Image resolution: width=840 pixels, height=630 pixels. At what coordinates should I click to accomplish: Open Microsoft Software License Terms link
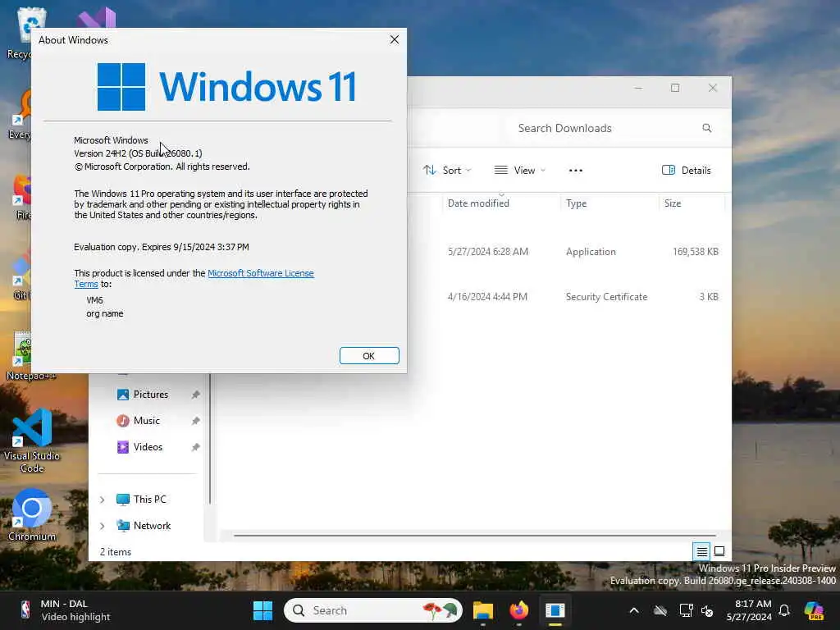point(260,273)
